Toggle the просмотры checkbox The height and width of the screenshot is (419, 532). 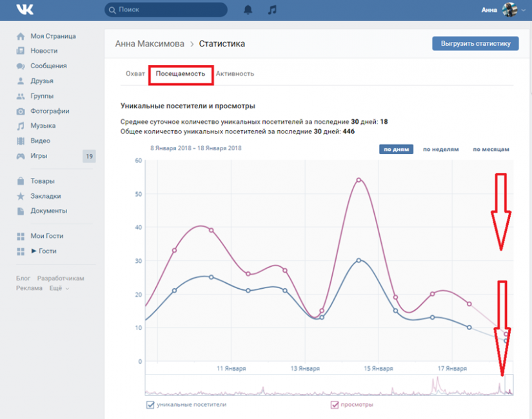coord(334,405)
